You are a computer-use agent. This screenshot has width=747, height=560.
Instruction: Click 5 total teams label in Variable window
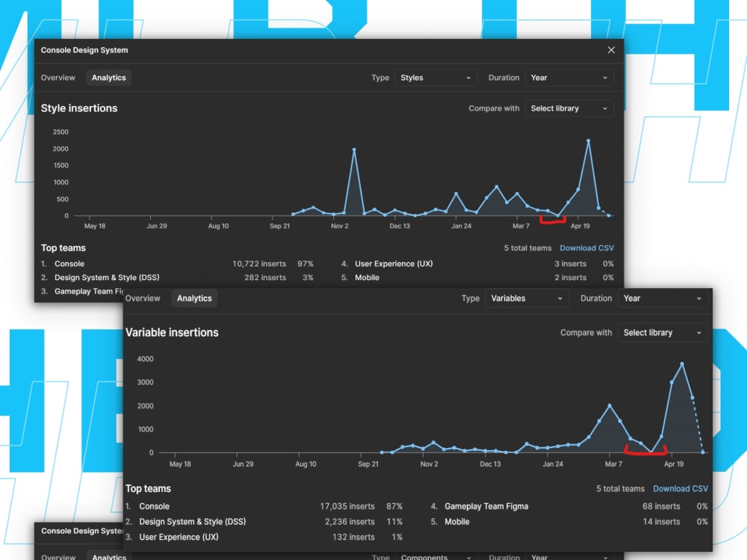point(620,488)
